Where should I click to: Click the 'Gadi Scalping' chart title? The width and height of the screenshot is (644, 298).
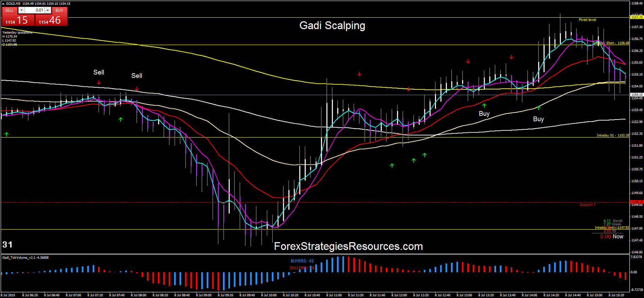coord(332,25)
